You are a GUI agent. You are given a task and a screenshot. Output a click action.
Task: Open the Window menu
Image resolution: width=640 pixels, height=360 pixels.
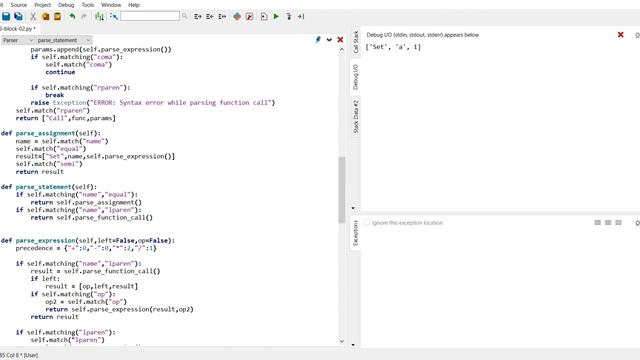pyautogui.click(x=111, y=5)
